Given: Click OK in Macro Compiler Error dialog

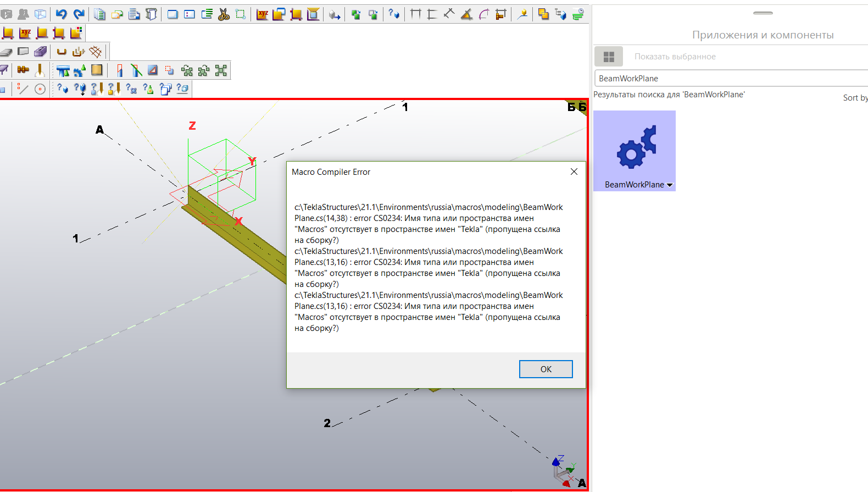Looking at the screenshot, I should point(546,369).
